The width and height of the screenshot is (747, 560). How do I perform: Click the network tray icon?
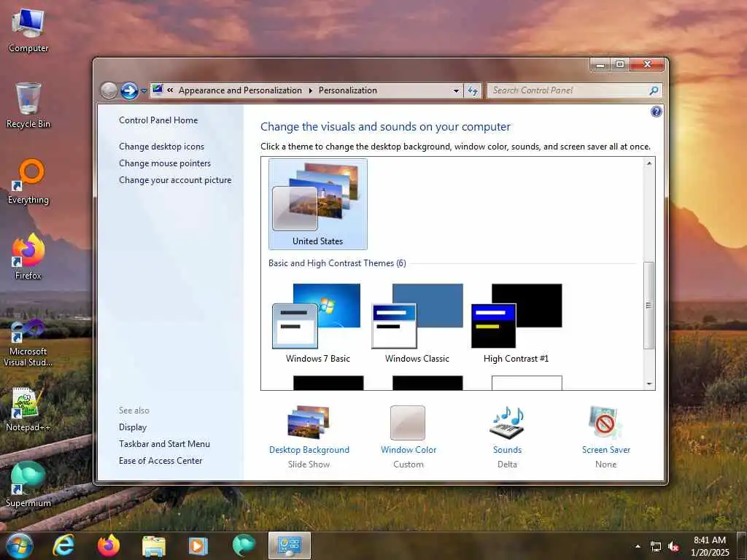coord(656,547)
